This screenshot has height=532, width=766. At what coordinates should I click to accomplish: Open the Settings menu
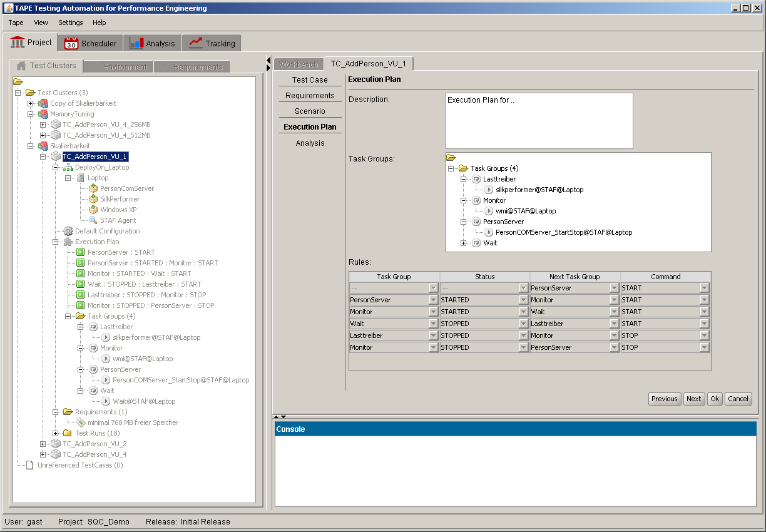tap(70, 23)
